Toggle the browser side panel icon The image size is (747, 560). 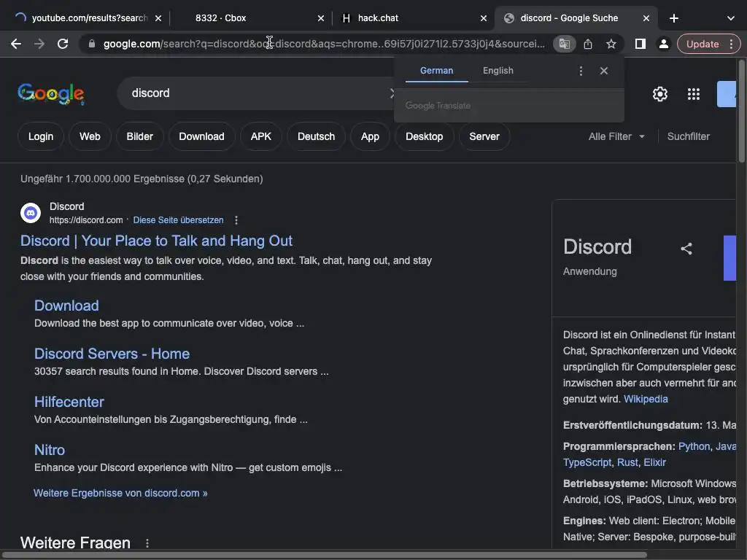[x=640, y=44]
